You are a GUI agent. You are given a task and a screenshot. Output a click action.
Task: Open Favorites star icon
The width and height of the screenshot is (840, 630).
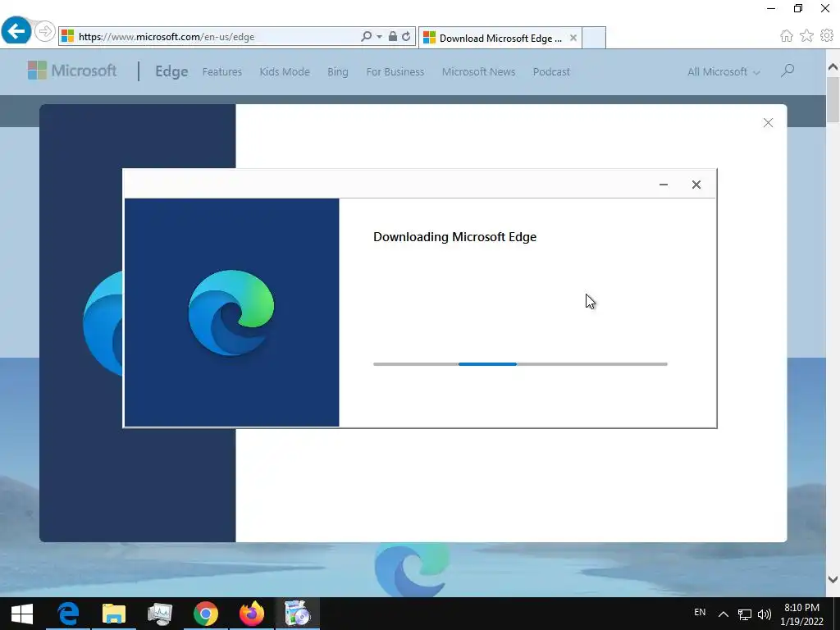click(x=806, y=36)
